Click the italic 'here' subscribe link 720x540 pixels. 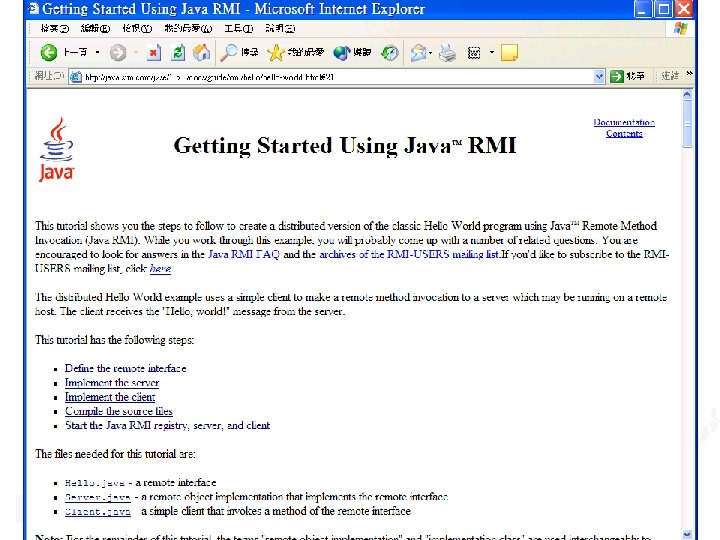160,269
